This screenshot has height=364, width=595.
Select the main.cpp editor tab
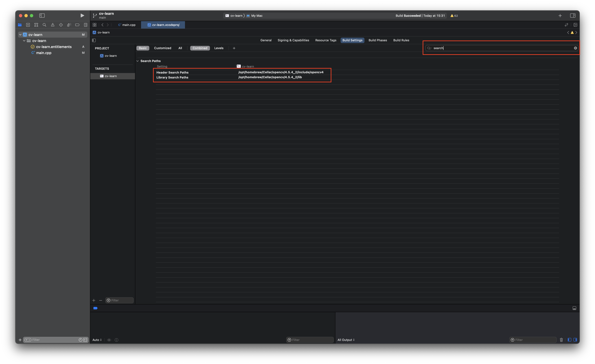(127, 25)
